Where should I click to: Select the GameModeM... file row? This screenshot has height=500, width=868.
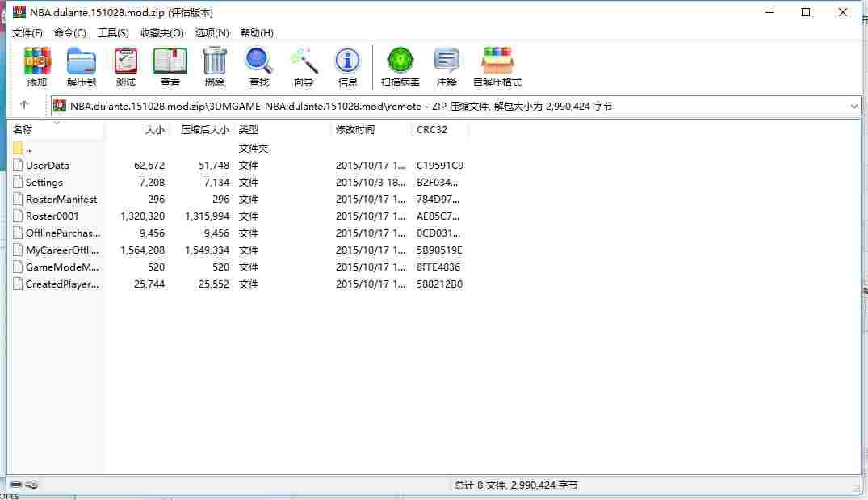[x=238, y=267]
